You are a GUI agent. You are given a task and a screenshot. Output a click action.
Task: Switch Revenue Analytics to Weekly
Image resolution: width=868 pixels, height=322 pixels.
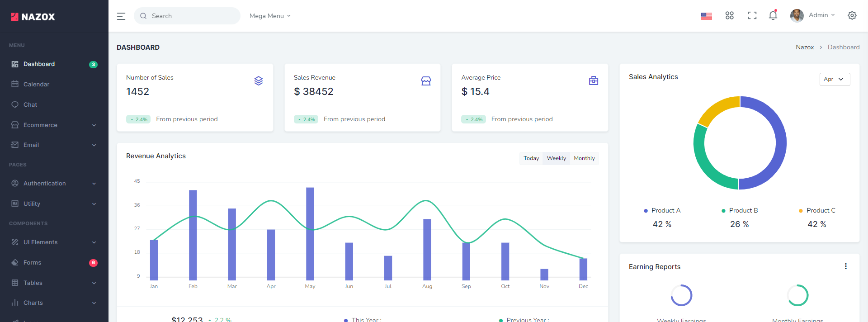click(x=556, y=158)
